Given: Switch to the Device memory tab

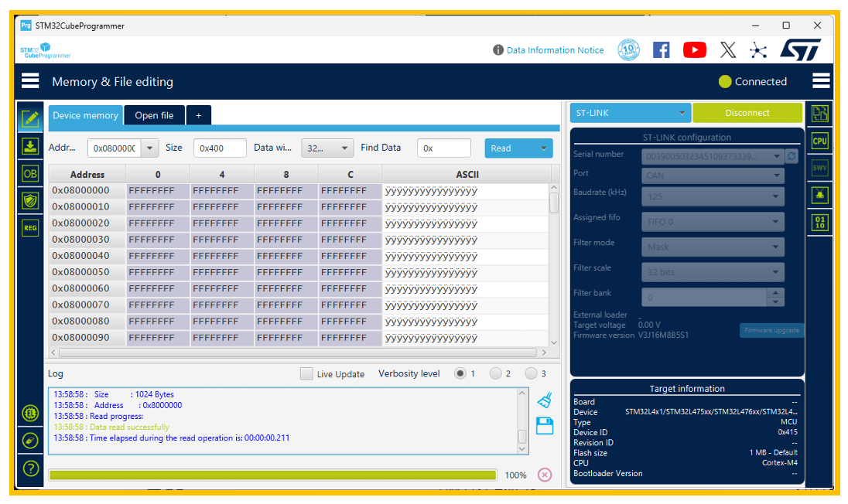Looking at the screenshot, I should coord(85,115).
